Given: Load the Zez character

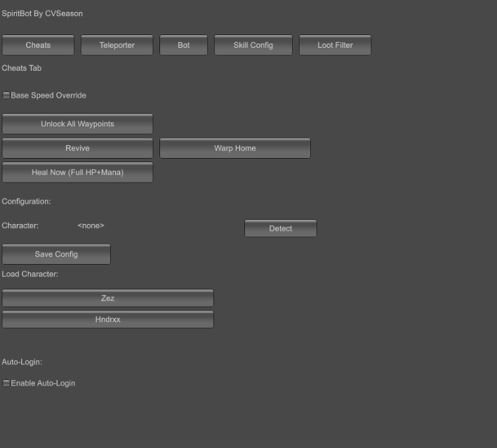Looking at the screenshot, I should 107,298.
